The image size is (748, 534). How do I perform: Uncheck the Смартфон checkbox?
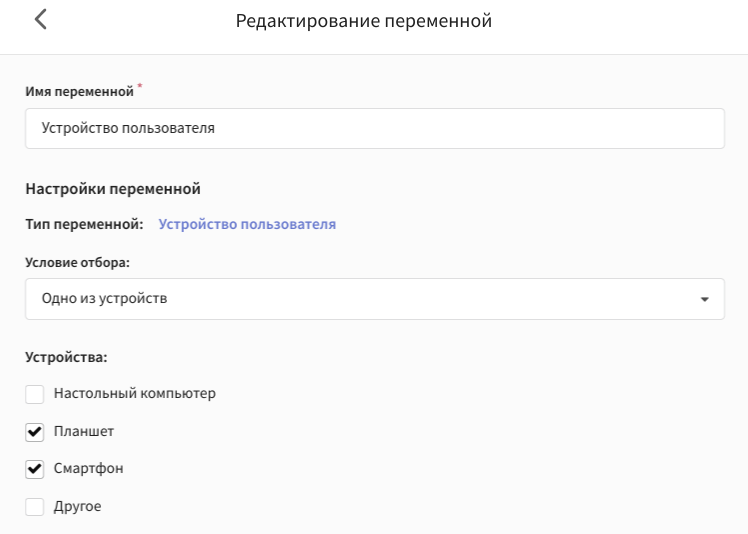pos(34,469)
